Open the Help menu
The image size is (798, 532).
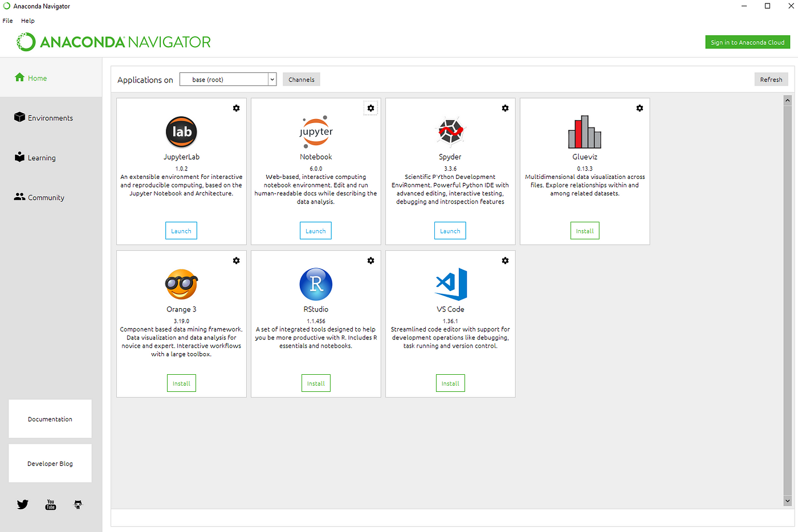click(x=28, y=21)
